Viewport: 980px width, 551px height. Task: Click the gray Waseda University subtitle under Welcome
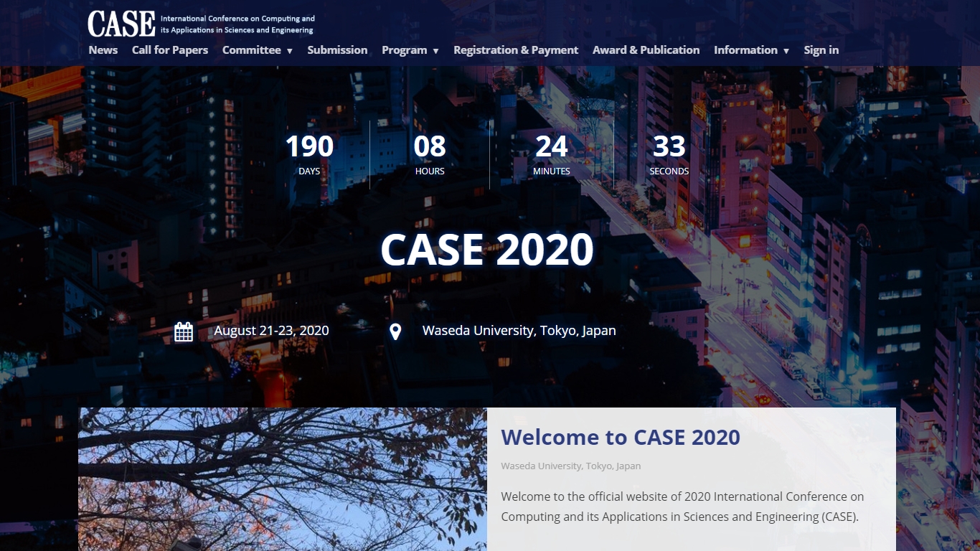571,466
